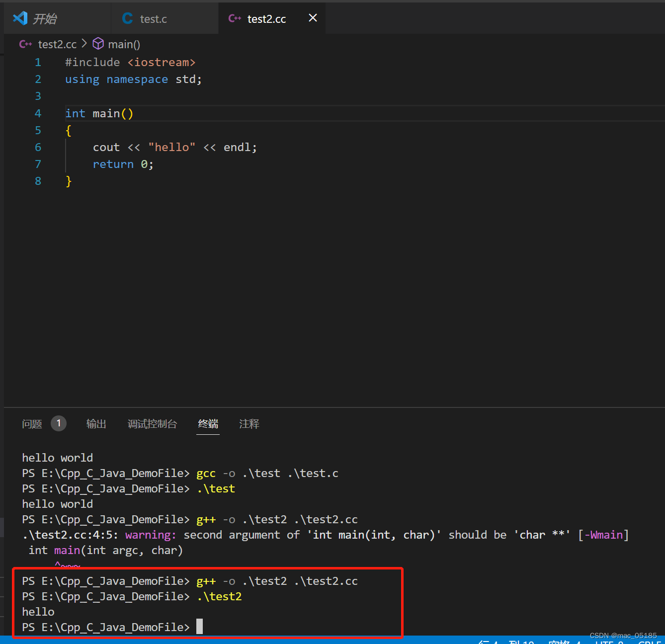The height and width of the screenshot is (644, 665).
Task: Click line number 6 in the gutter
Action: (x=38, y=148)
